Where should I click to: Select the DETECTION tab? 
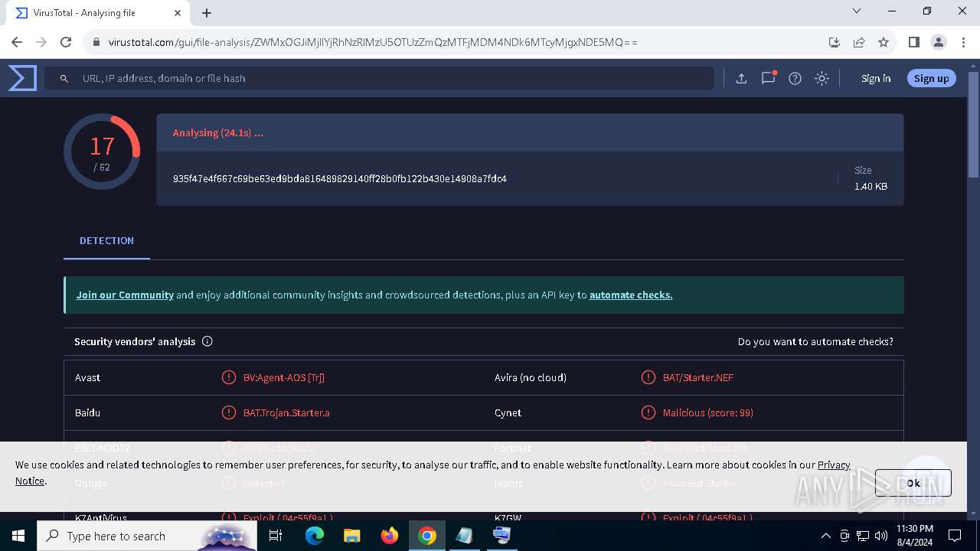(x=106, y=240)
